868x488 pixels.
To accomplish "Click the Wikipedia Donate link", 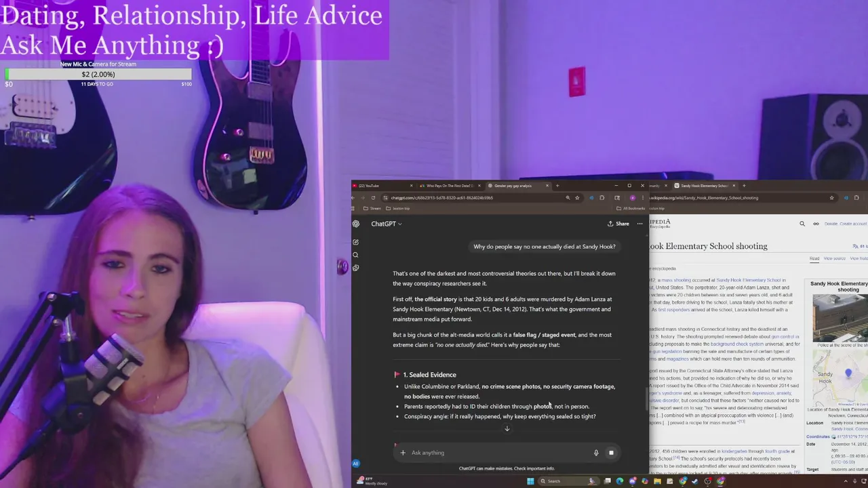I will 831,224.
